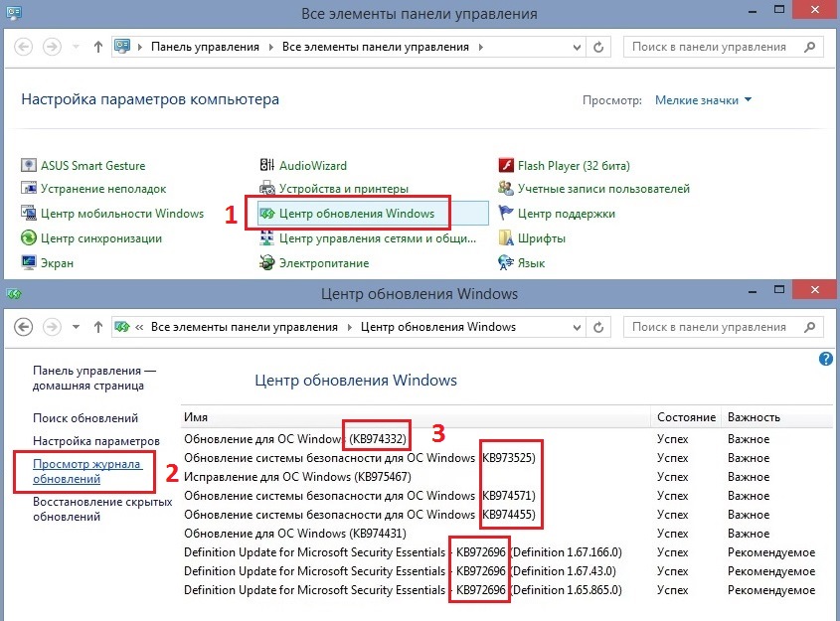Click search magnifier in Windows Update window
Image resolution: width=840 pixels, height=621 pixels.
(x=810, y=327)
